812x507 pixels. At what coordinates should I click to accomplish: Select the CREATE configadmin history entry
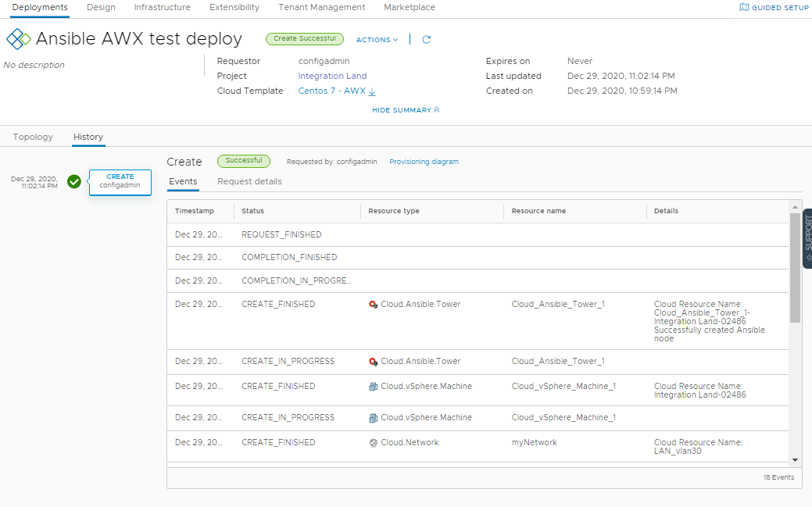pos(120,182)
